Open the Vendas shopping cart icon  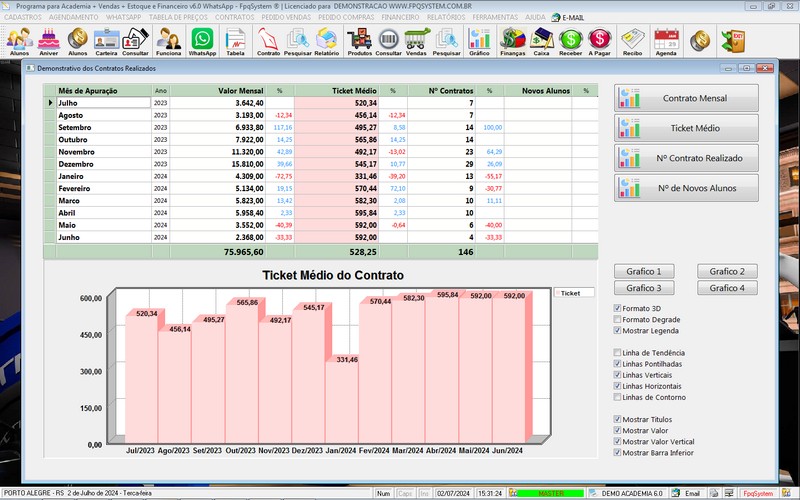(x=416, y=41)
